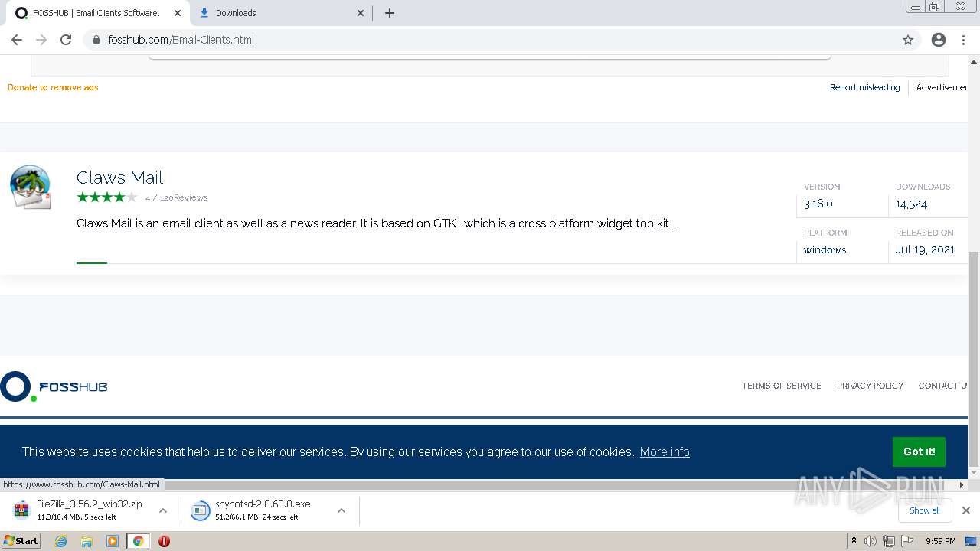980x551 pixels.
Task: Click the Chrome taskbar icon
Action: (x=138, y=541)
